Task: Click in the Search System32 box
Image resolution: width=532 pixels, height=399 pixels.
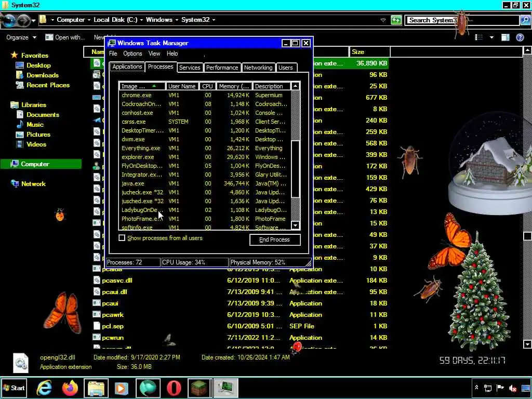Action: tap(463, 20)
